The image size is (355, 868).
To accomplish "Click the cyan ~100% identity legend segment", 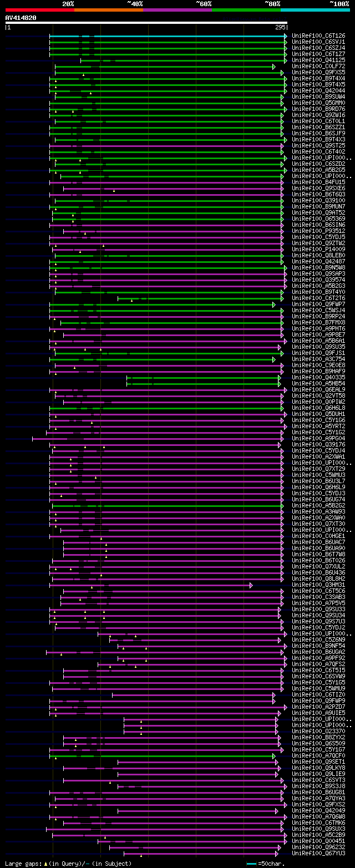I will point(315,10).
